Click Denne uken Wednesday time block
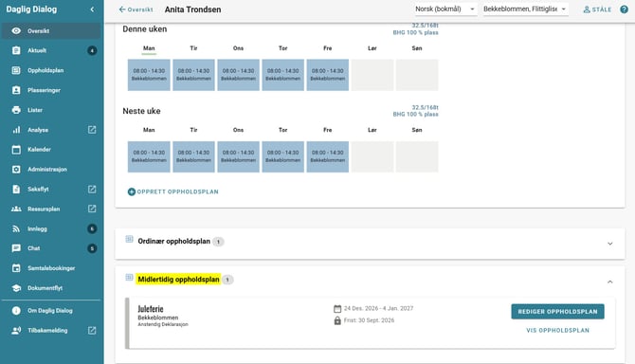The height and width of the screenshot is (364, 635). (x=238, y=75)
